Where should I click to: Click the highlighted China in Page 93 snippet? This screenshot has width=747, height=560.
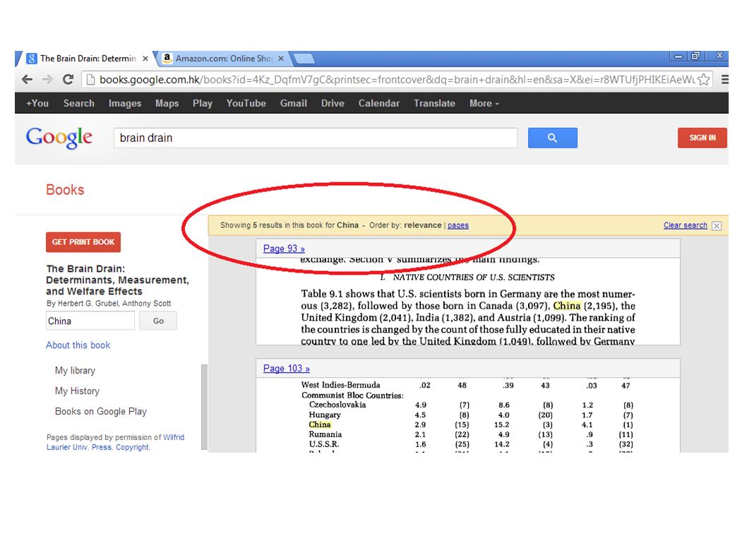click(567, 306)
